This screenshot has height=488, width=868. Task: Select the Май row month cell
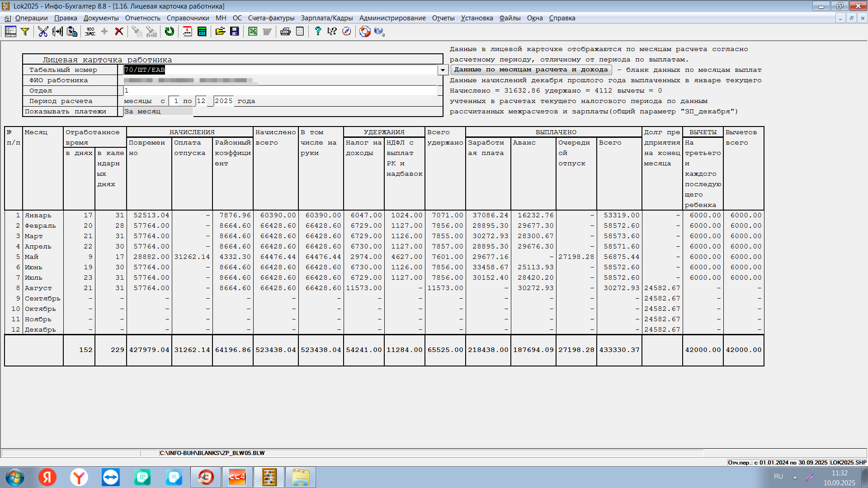coord(43,257)
